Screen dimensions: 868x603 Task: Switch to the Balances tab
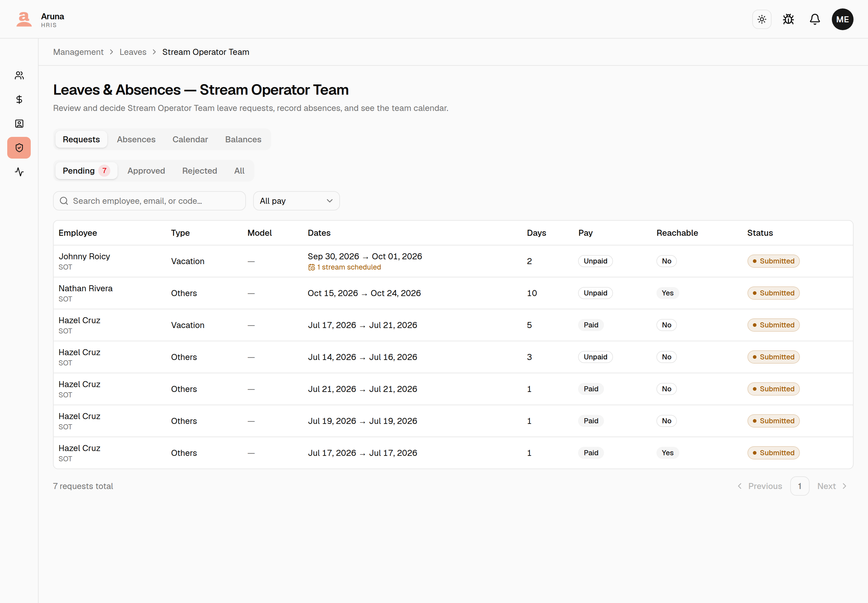tap(243, 139)
